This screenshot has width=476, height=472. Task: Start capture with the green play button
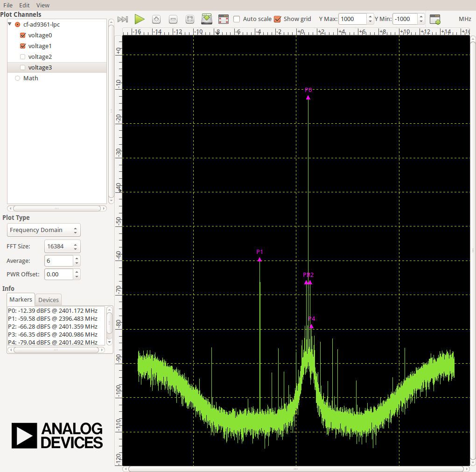[x=140, y=19]
